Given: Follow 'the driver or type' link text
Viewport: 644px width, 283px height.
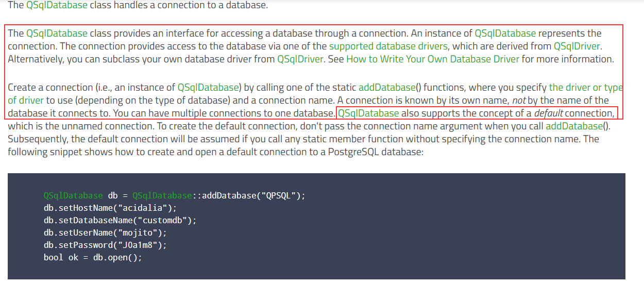Looking at the screenshot, I should pyautogui.click(x=586, y=88).
